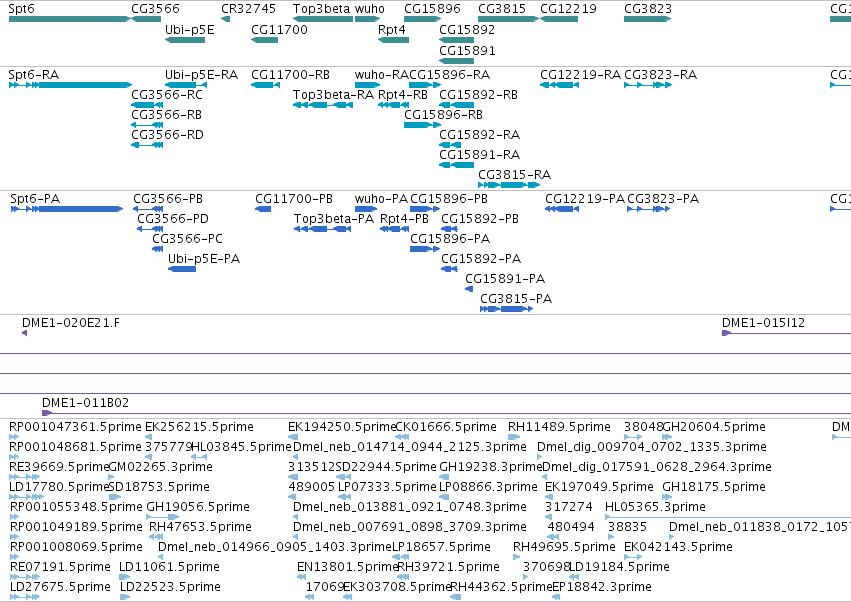Open the Ubi-p5E-PA protein label
This screenshot has height=602, width=851.
(x=204, y=259)
